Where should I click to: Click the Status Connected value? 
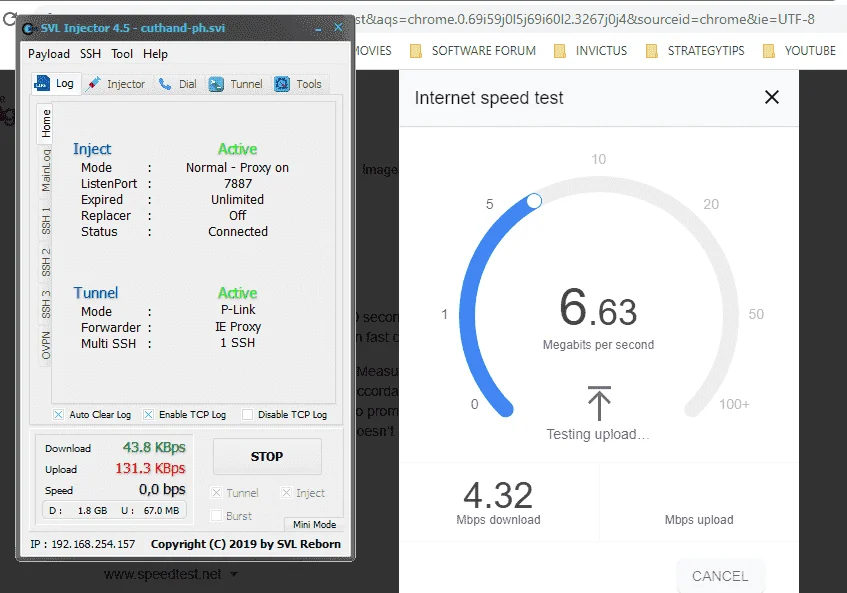(238, 232)
